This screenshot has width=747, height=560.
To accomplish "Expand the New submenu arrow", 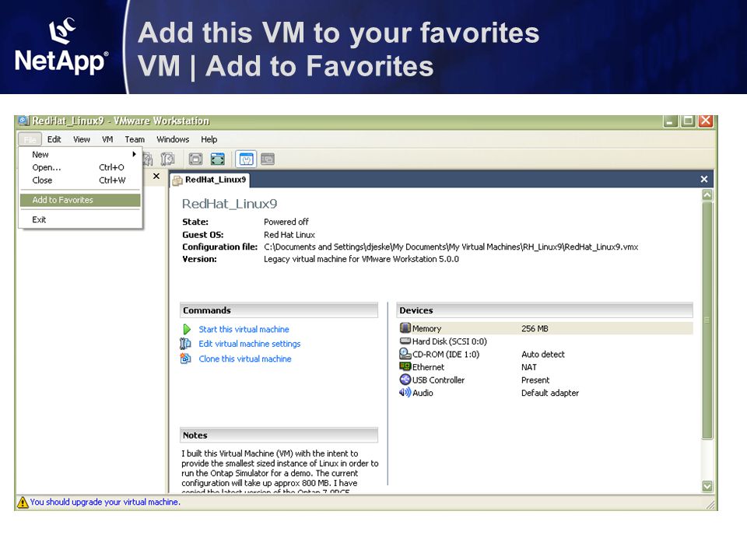I will click(135, 154).
